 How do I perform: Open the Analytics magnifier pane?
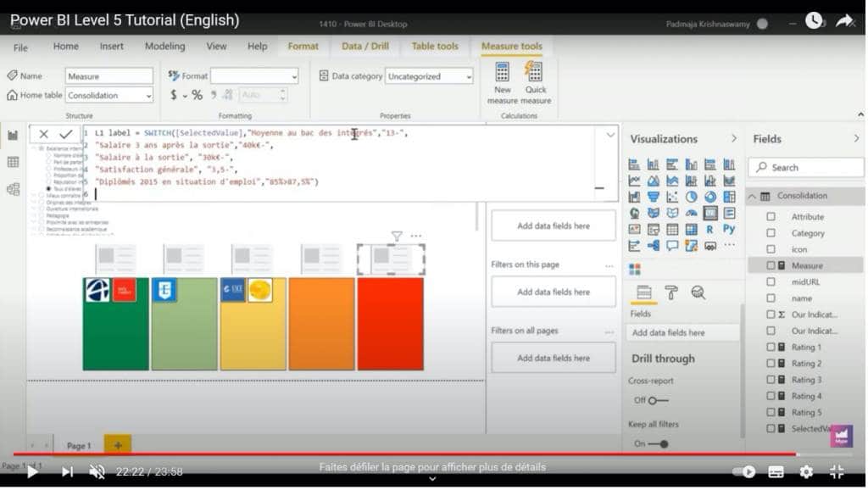[x=698, y=292]
